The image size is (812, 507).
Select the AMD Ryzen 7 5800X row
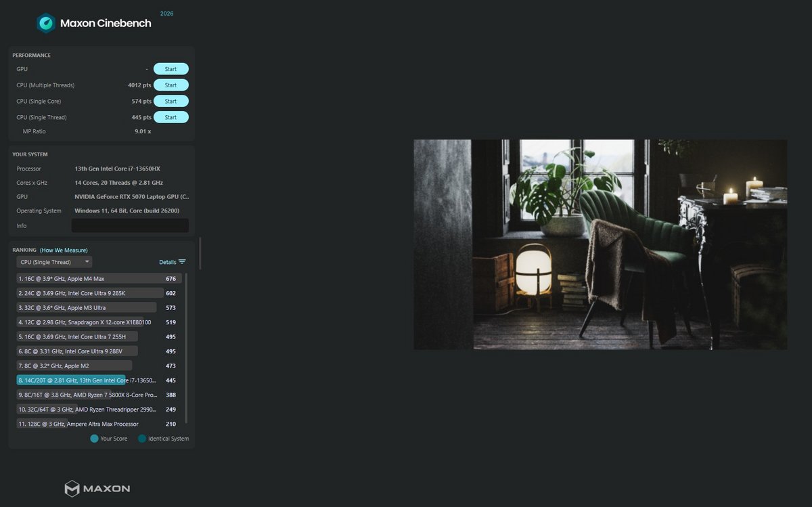point(99,395)
